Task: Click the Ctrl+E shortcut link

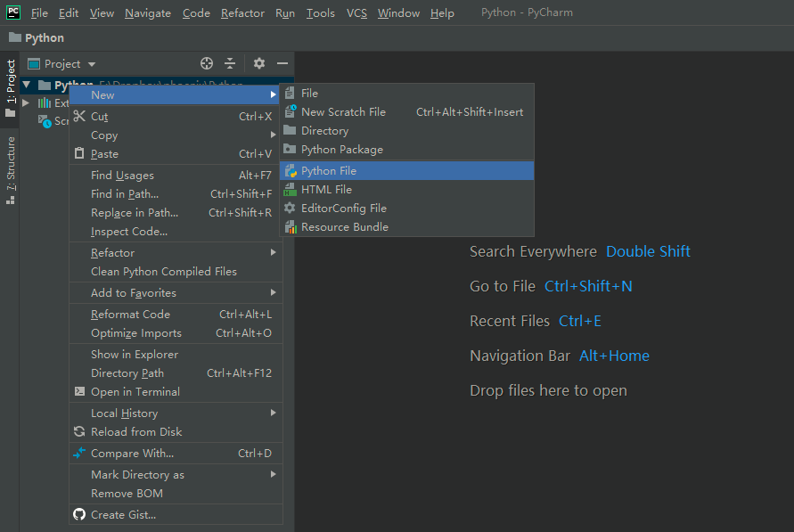Action: coord(580,321)
